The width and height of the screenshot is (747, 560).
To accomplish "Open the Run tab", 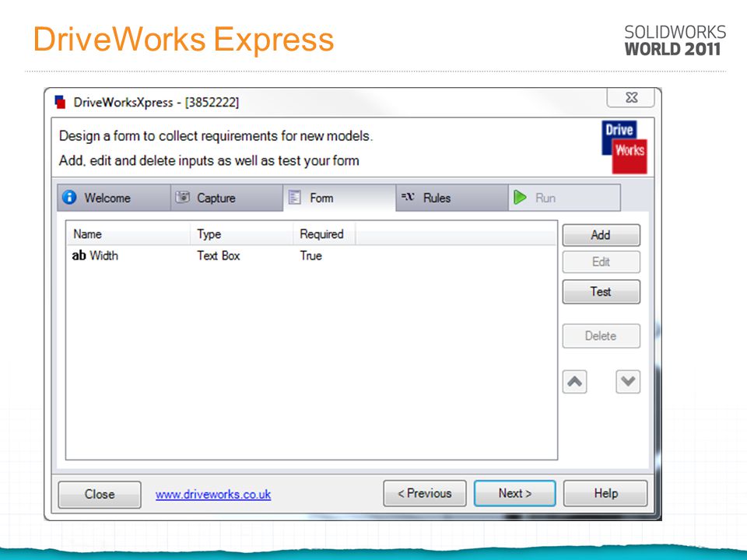I will point(565,198).
